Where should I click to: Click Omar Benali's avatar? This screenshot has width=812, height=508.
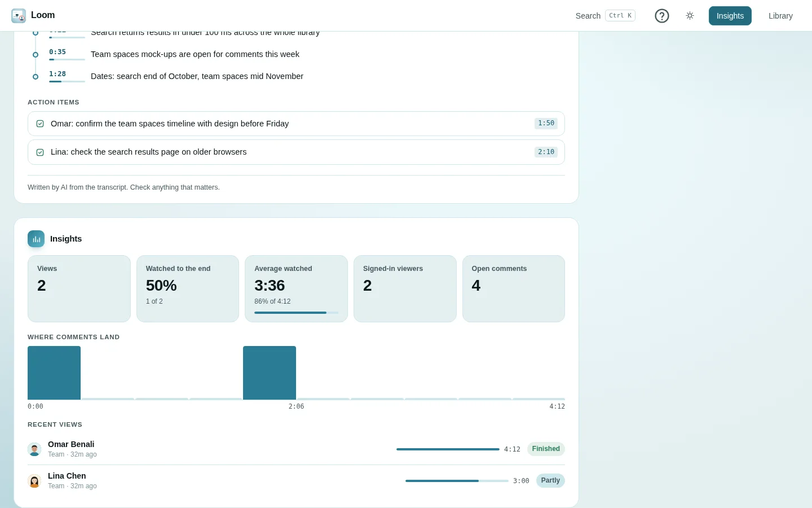coord(34,449)
